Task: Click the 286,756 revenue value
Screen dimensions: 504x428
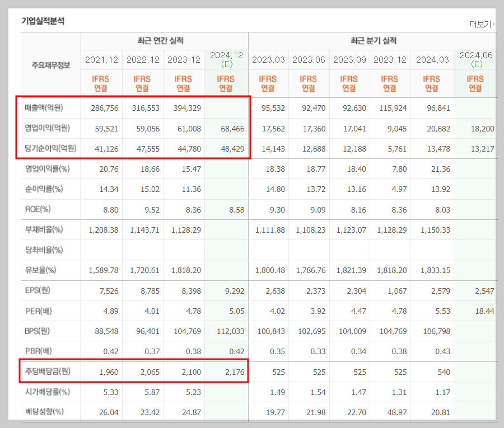Action: pyautogui.click(x=105, y=108)
